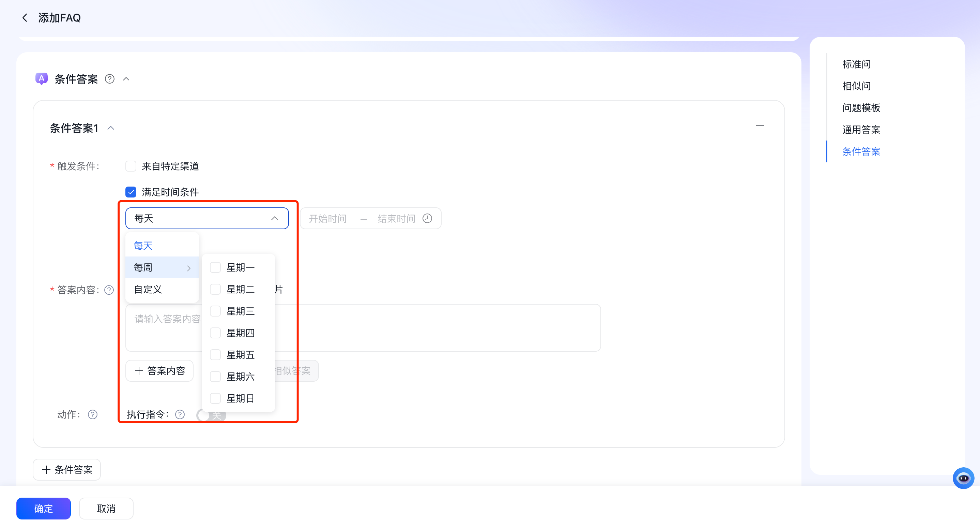Click the back arrow next to 添加FAQ

[x=25, y=18]
